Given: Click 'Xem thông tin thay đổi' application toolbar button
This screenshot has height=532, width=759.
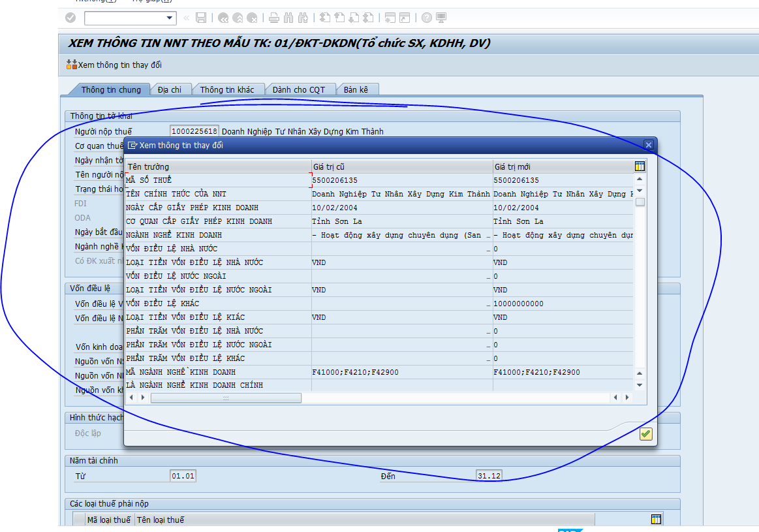Looking at the screenshot, I should 114,65.
